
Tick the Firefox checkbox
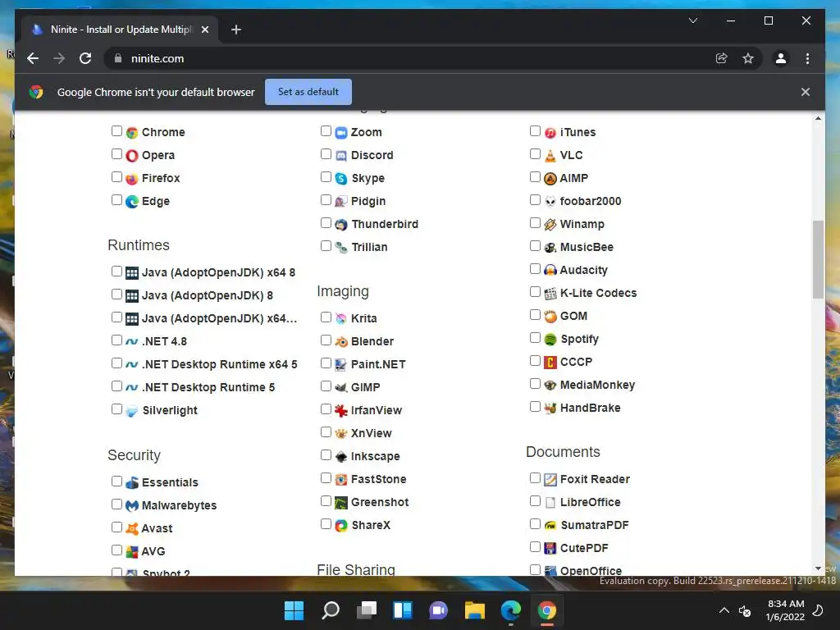[x=116, y=177]
